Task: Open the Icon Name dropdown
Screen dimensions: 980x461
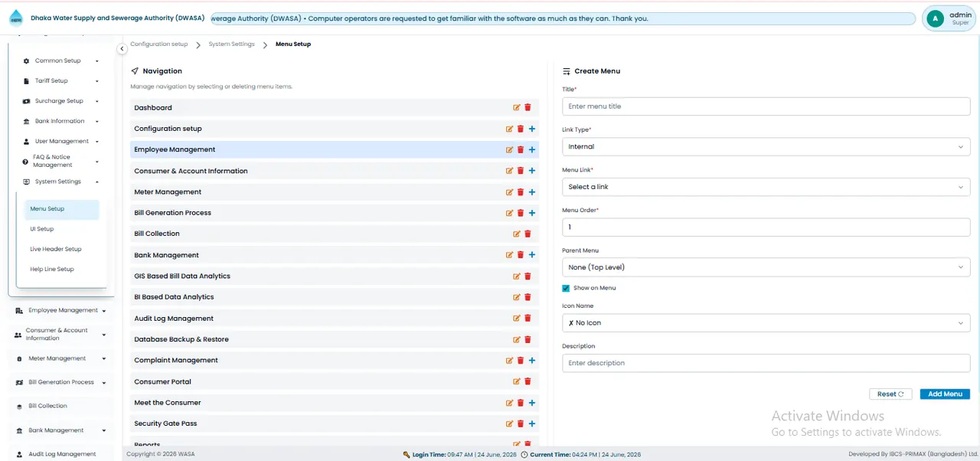Action: click(x=766, y=323)
